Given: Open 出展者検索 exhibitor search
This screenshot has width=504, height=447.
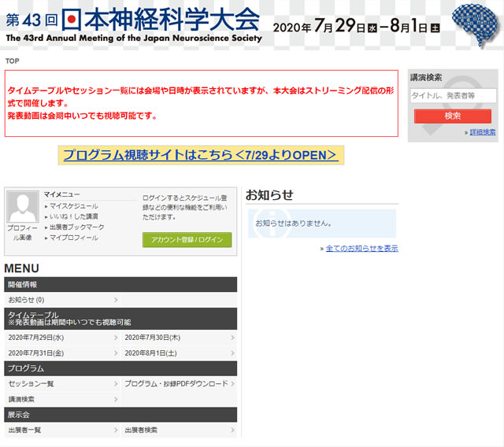Looking at the screenshot, I should [179, 430].
